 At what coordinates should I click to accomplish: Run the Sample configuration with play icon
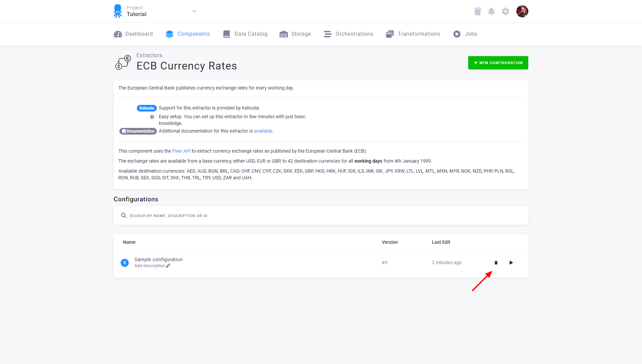tap(511, 263)
